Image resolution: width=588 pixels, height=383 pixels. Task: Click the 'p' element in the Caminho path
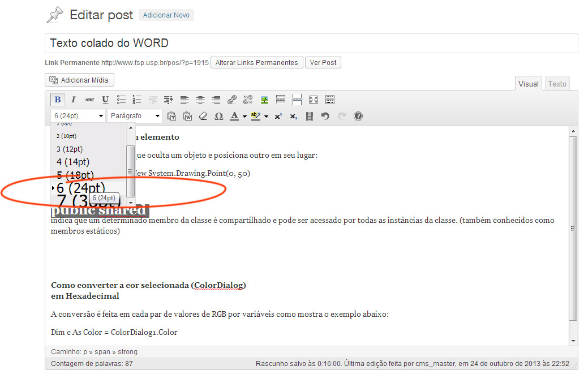[85, 352]
